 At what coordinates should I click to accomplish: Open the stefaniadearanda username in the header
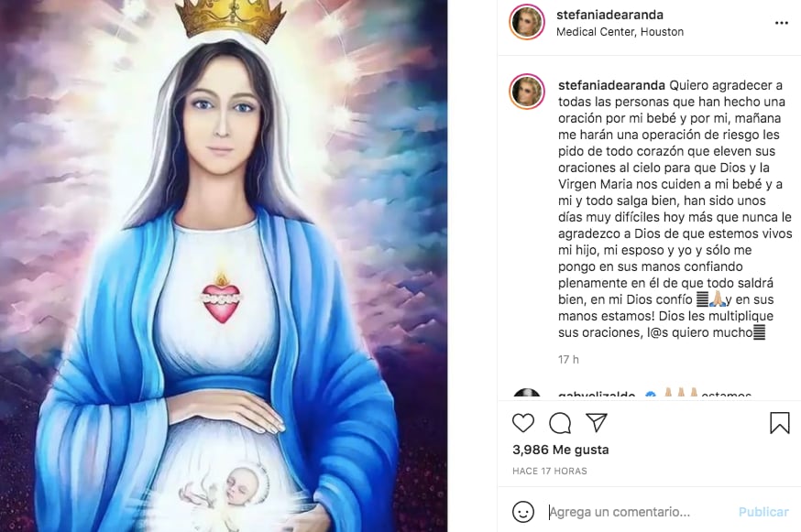(610, 15)
